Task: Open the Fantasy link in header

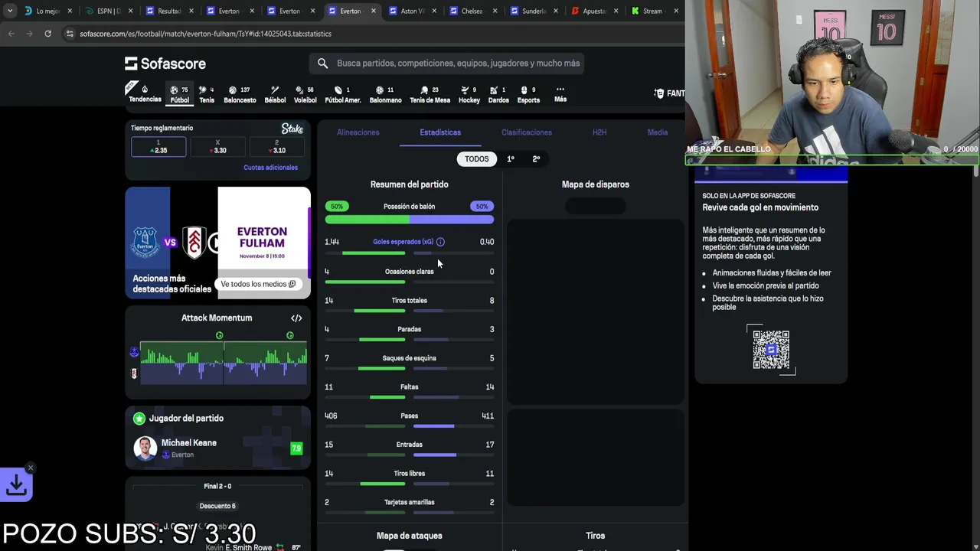Action: [x=669, y=93]
